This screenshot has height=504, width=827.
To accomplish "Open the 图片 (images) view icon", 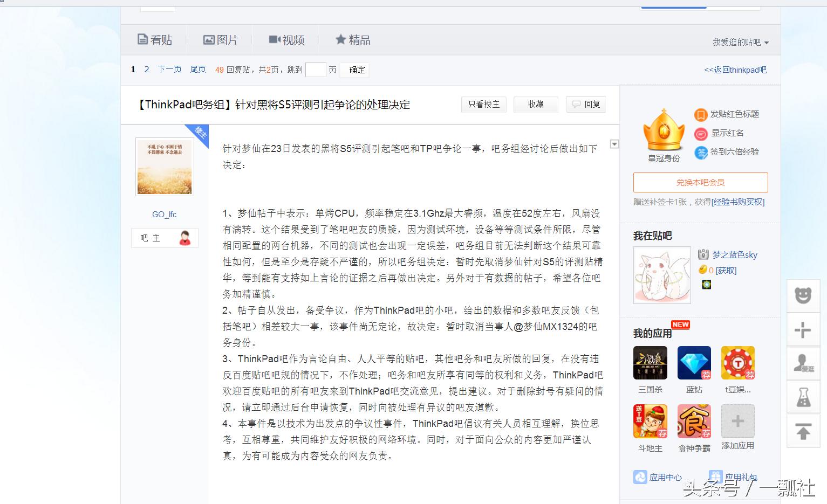I will click(209, 39).
